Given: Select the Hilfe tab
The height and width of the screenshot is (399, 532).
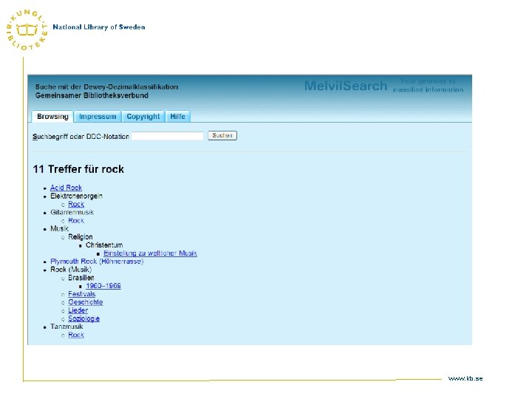Looking at the screenshot, I should click(177, 117).
